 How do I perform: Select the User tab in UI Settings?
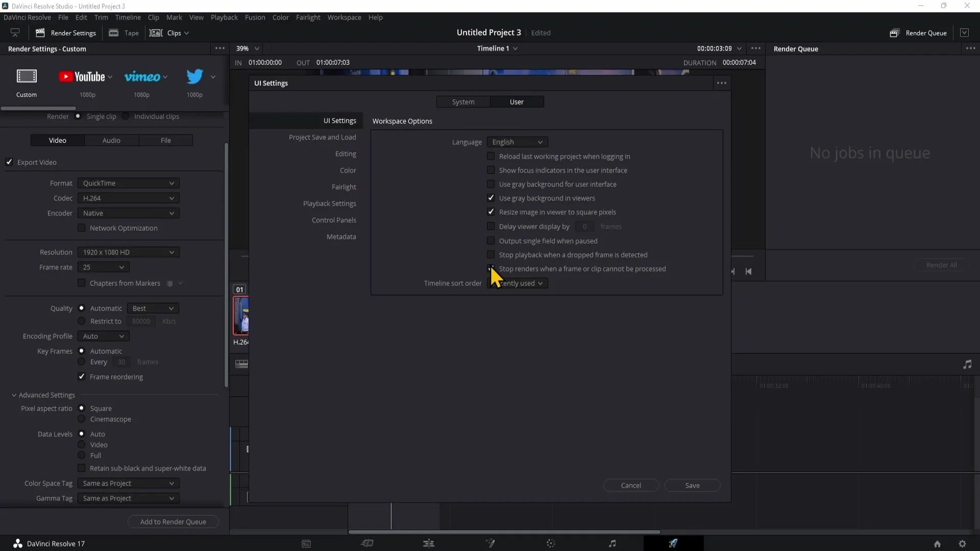pos(517,102)
